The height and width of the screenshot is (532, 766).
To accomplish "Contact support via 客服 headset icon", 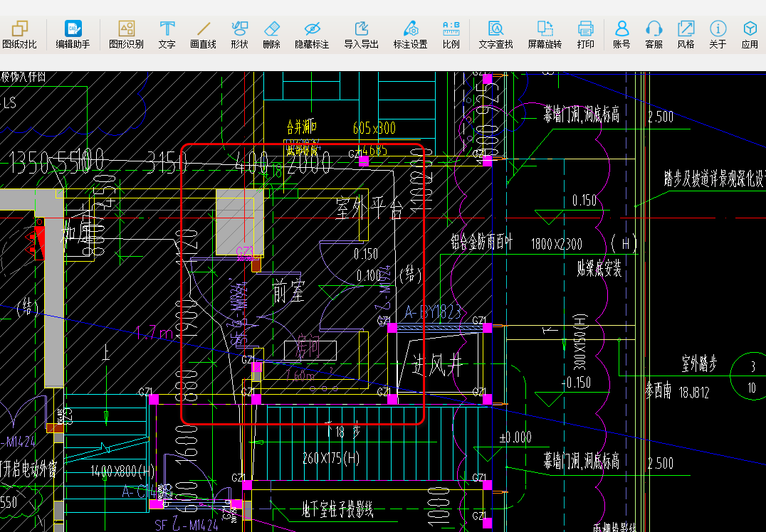I will click(x=654, y=33).
